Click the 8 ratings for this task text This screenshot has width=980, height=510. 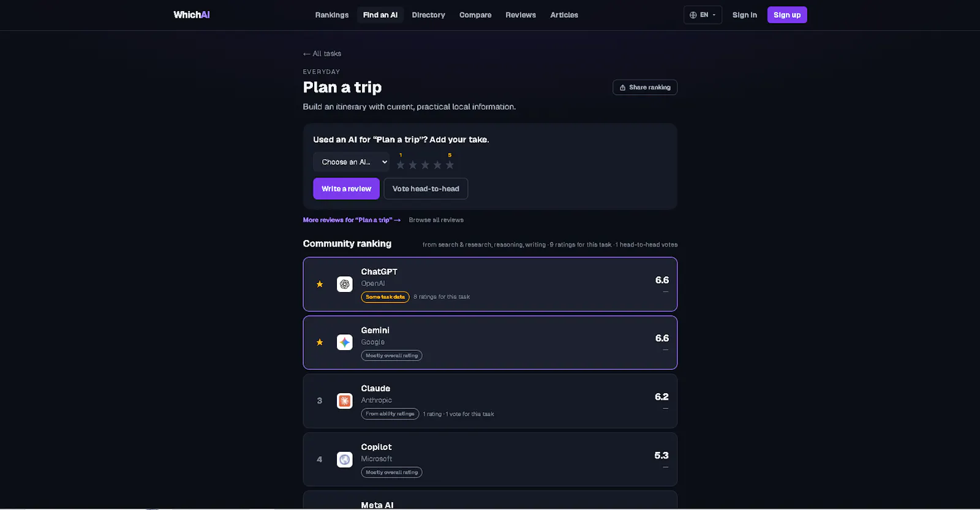[442, 297]
